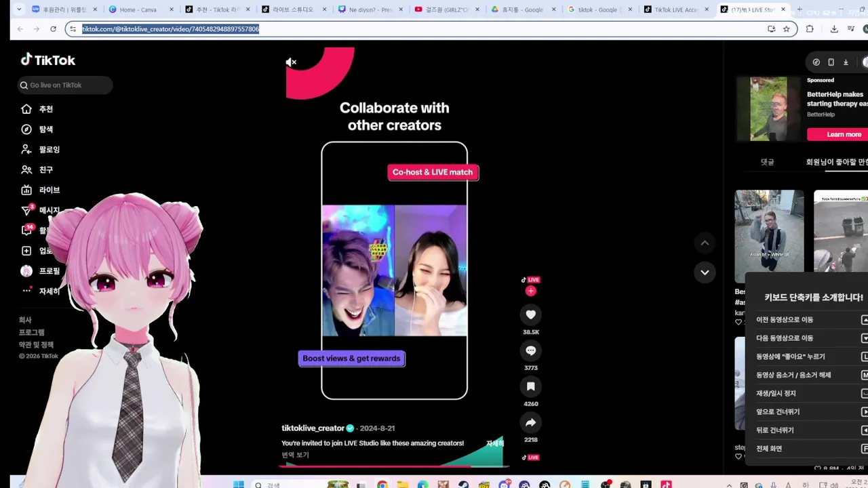Open browser downloads icon
Screen dimensions: 868x488
[834, 29]
